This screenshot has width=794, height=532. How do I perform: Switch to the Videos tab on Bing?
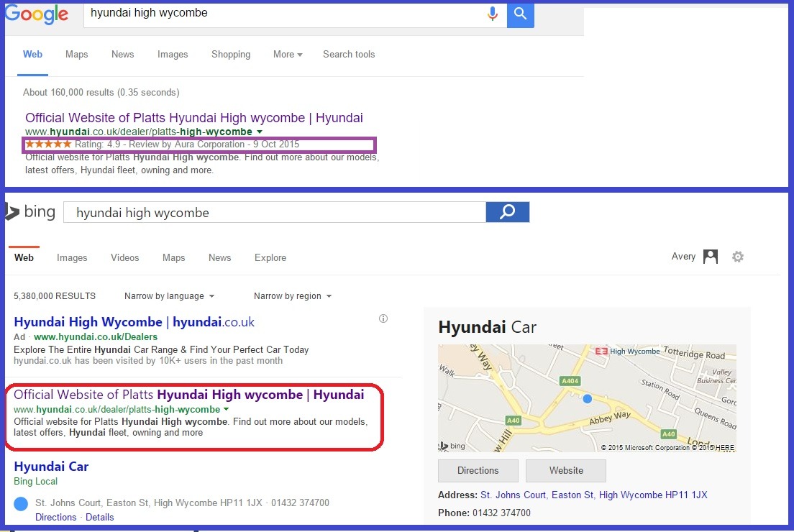(124, 257)
